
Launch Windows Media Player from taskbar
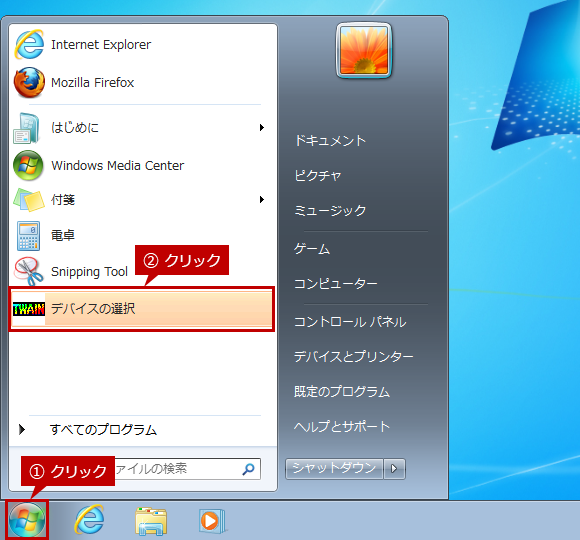[x=212, y=521]
